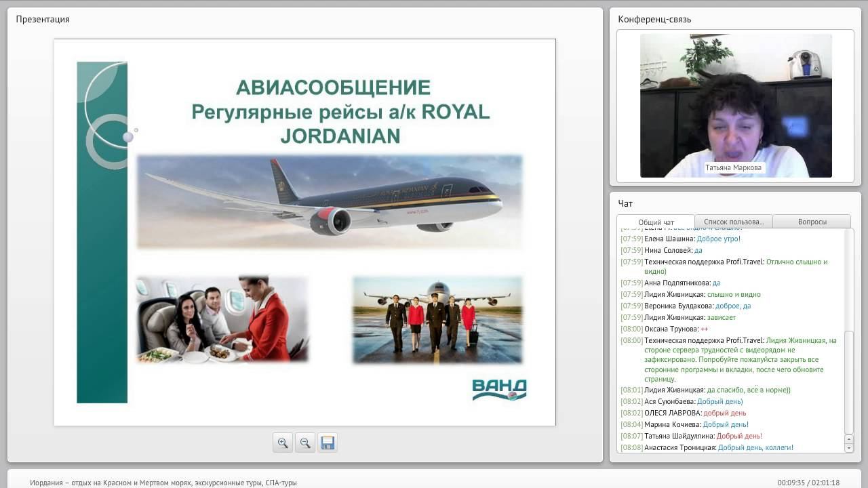Click the cabin service photo on the slide
This screenshot has width=868, height=488.
coord(222,319)
